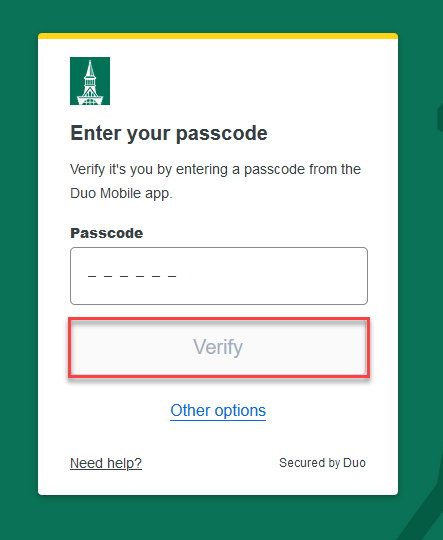Get assistance via Need help? link

click(106, 463)
